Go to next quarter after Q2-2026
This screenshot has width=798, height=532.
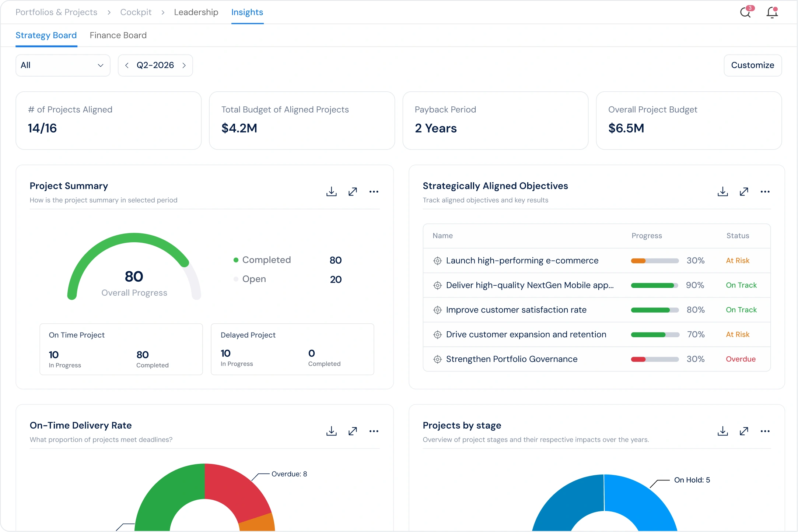click(184, 66)
